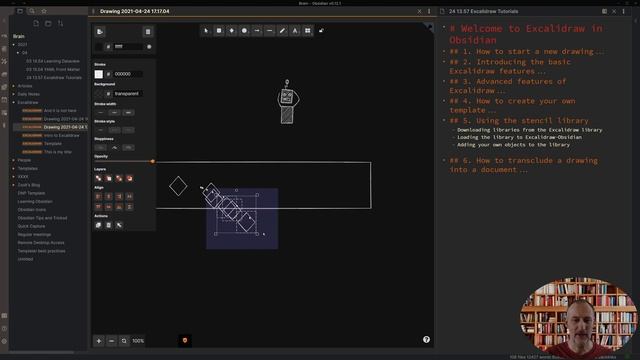Screen dimensions: 640x360
Task: Open the load/export scene button
Action: pyautogui.click(x=100, y=32)
